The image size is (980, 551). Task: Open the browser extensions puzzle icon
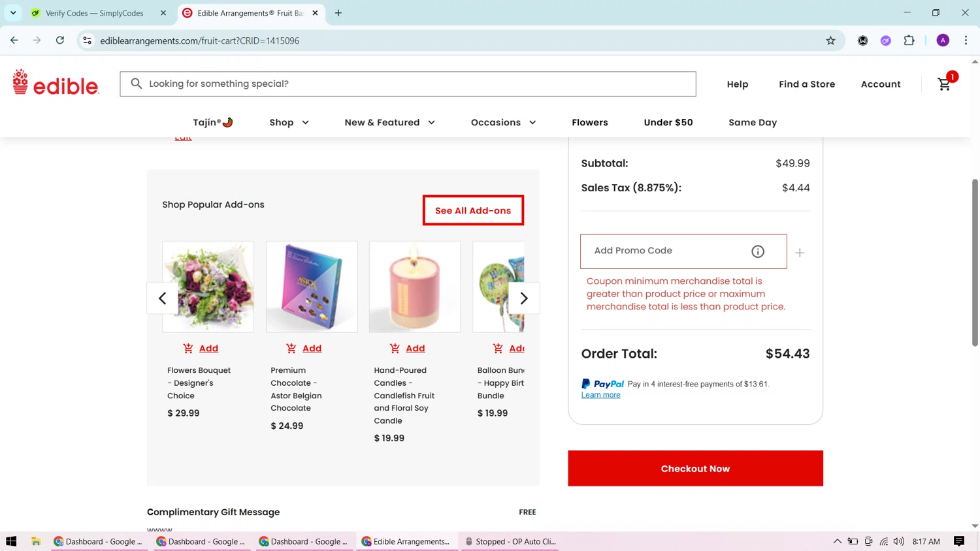click(909, 40)
